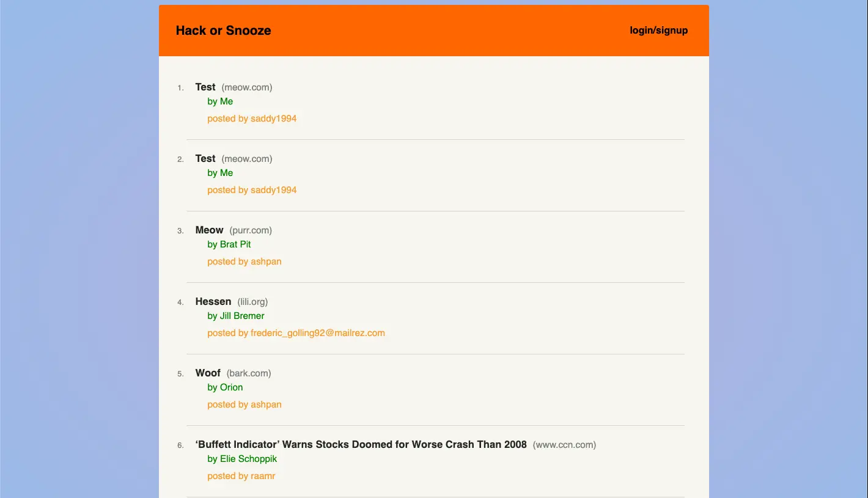Open the Hessen story link
868x498 pixels.
point(213,302)
